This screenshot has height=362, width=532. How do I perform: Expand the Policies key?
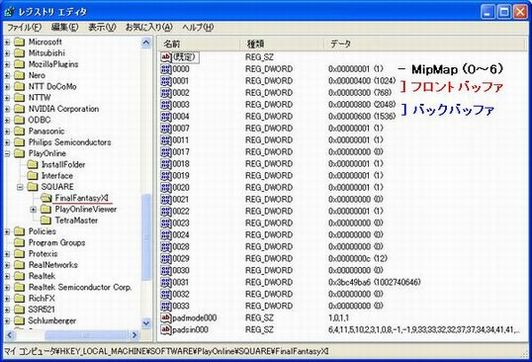(7, 231)
